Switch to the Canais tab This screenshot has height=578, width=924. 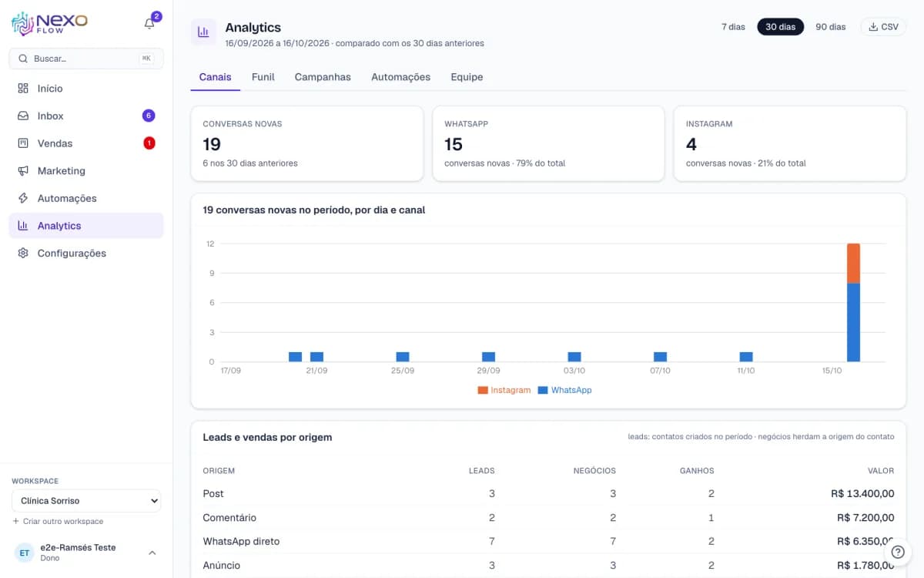pos(215,77)
